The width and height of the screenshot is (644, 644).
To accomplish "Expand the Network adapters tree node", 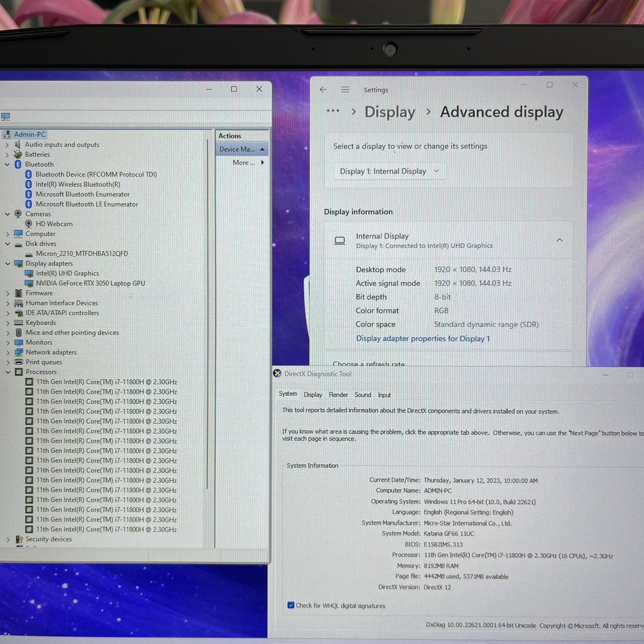I will 8,352.
